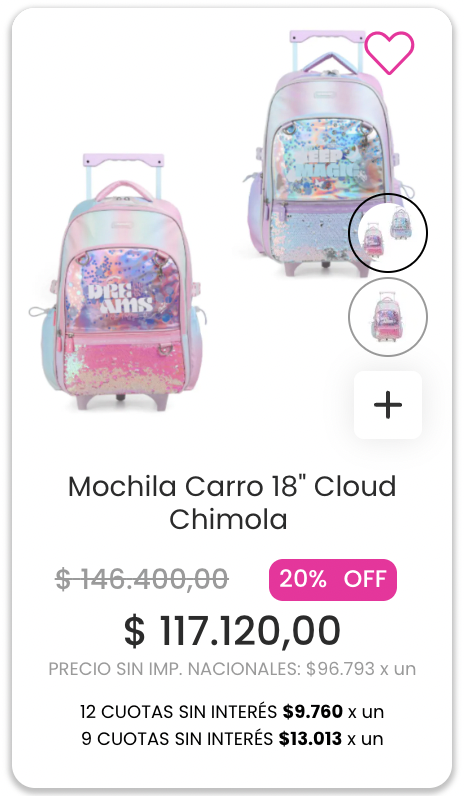Click the $ 117.120,00 current price
The width and height of the screenshot is (464, 796).
point(232,631)
